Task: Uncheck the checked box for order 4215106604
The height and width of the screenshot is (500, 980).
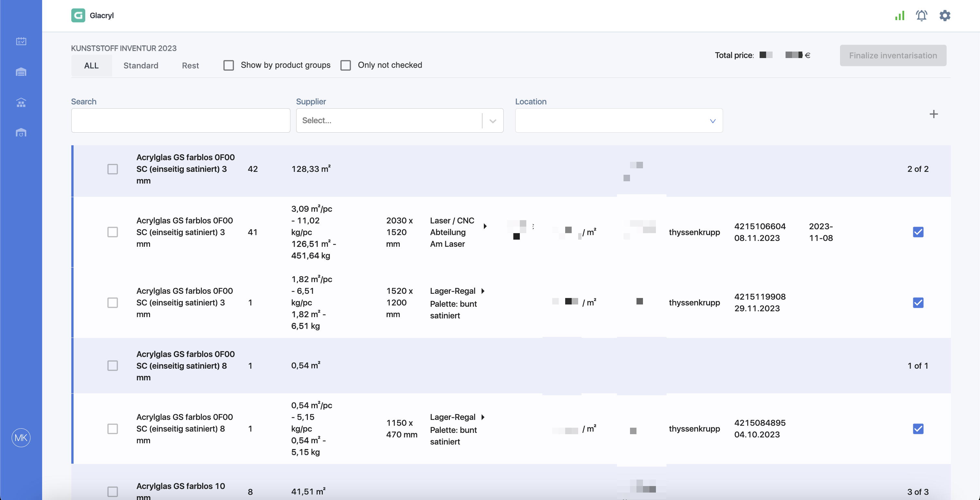Action: [x=918, y=232]
